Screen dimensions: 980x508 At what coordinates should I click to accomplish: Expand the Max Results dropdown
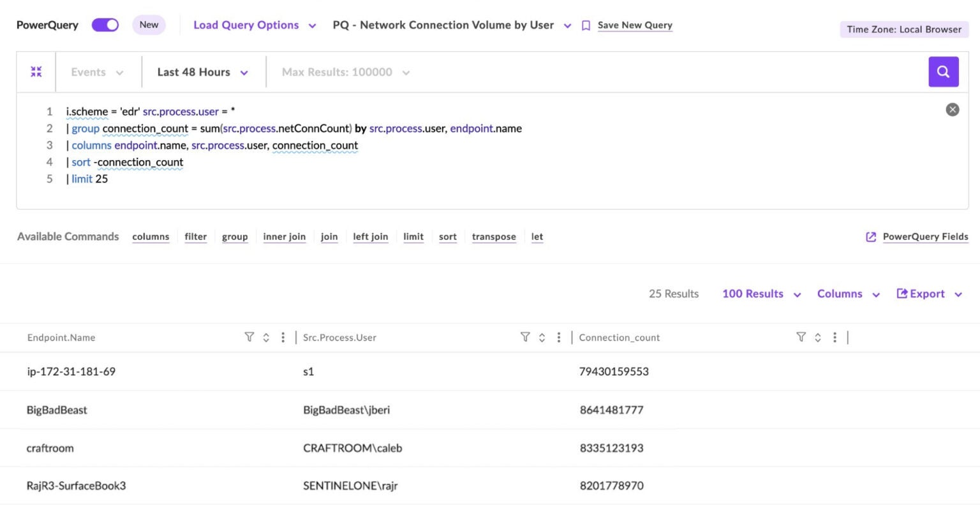pos(345,71)
